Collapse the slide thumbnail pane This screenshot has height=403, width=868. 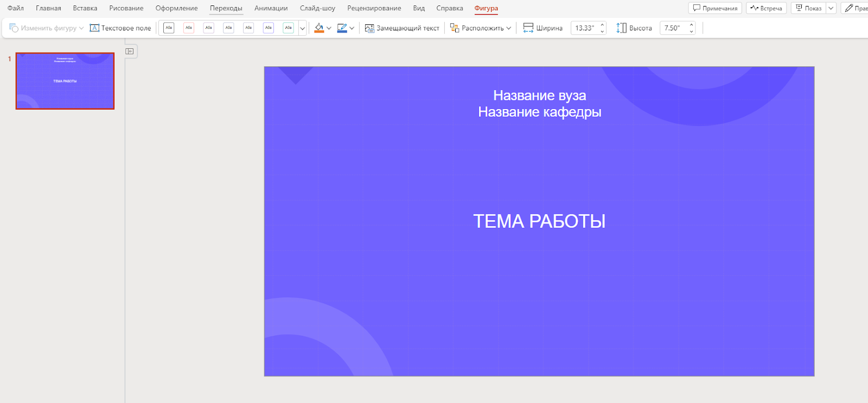[x=130, y=51]
